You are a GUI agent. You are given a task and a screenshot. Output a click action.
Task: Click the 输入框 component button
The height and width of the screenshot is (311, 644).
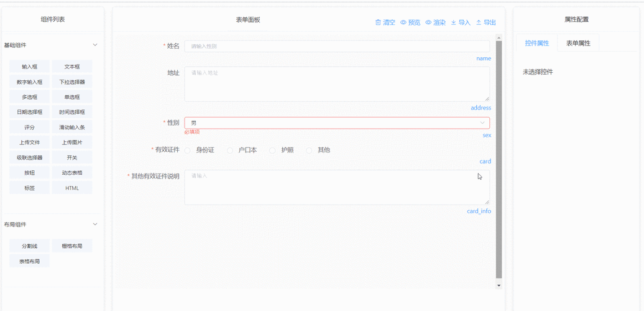(30, 67)
